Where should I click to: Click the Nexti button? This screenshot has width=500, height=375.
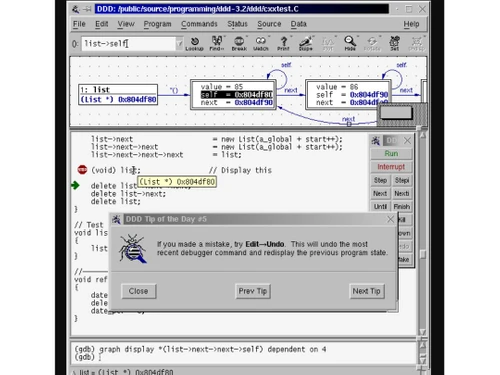[x=402, y=193]
